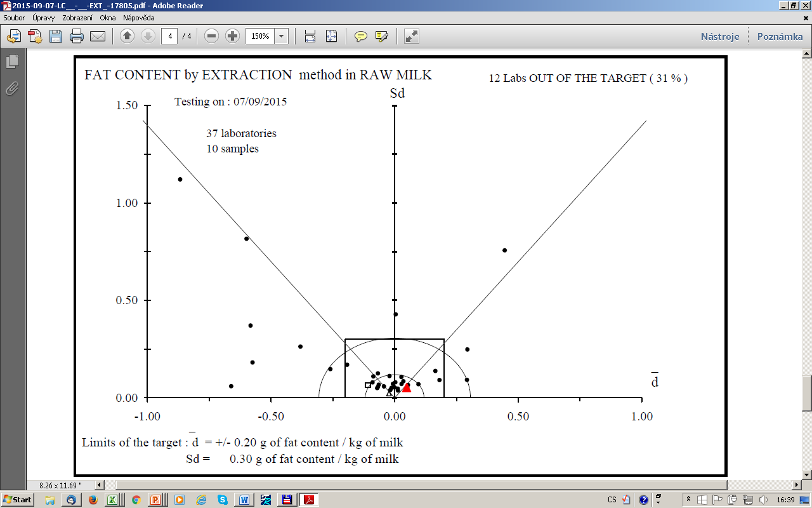Open the Úpravy menu
The width and height of the screenshot is (812, 508).
(x=43, y=18)
